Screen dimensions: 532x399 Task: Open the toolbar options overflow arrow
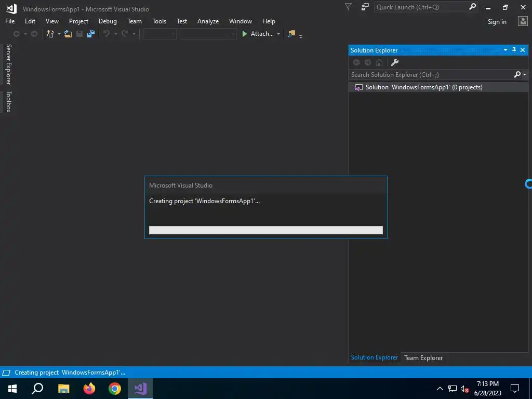(301, 36)
